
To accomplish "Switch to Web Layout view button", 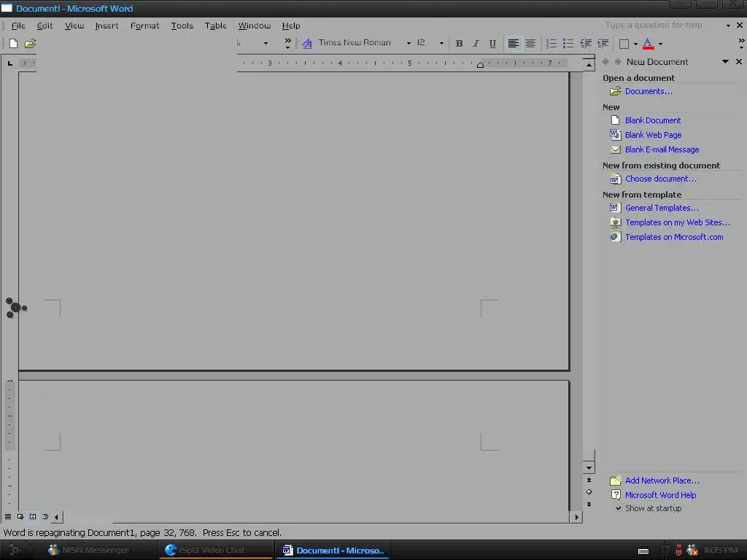I will click(20, 517).
